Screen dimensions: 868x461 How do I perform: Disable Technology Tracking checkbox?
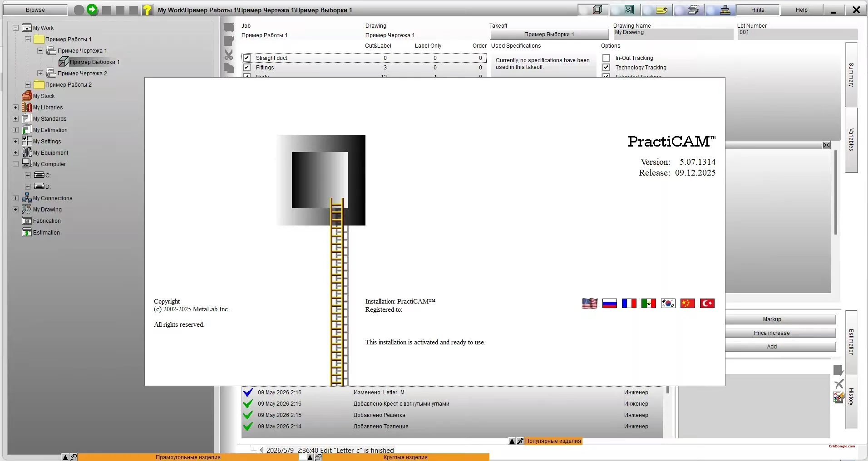click(606, 67)
